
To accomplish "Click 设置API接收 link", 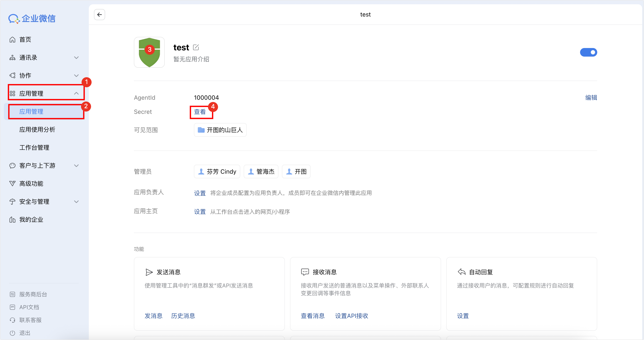I will [352, 316].
